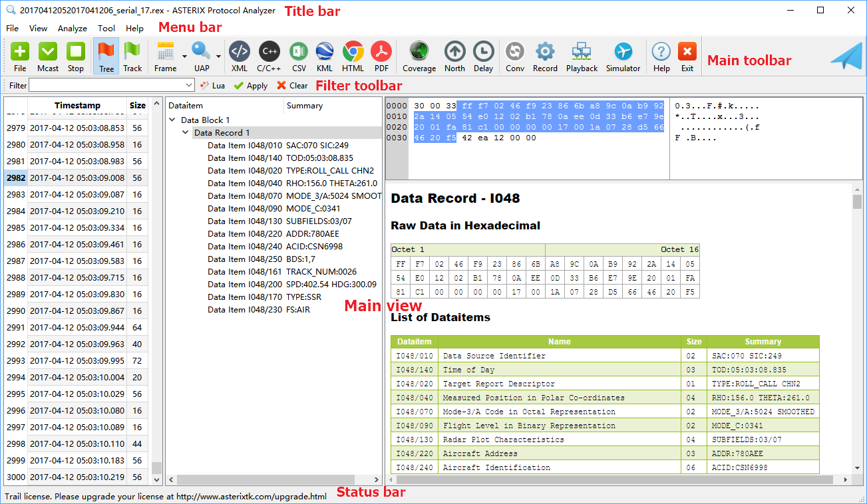Click the Summary column header in tree
The height and width of the screenshot is (504, 867).
click(x=333, y=106)
